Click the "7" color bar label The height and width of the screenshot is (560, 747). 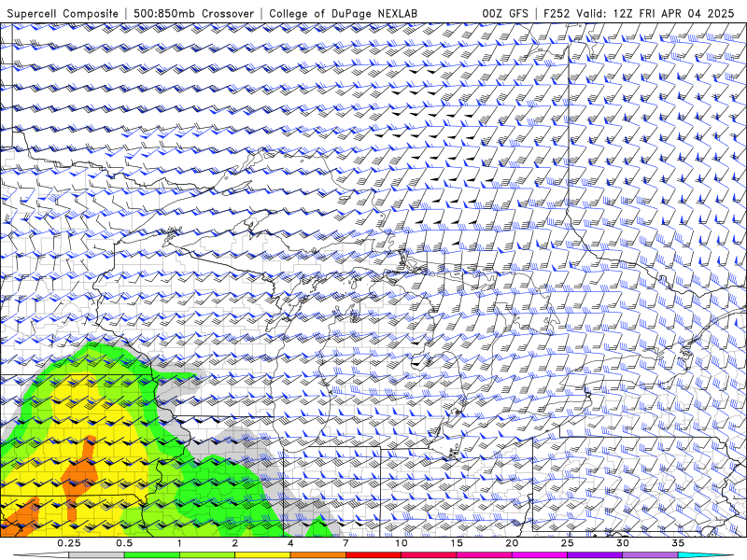(x=345, y=543)
